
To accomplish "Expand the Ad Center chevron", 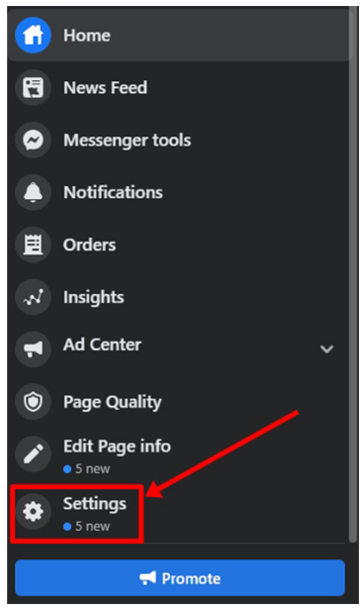I will pos(326,349).
